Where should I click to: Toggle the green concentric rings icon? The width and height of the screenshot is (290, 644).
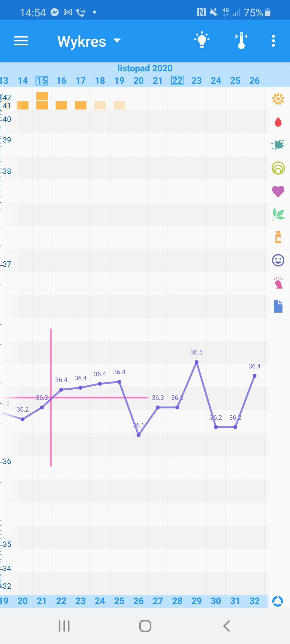pos(278,168)
